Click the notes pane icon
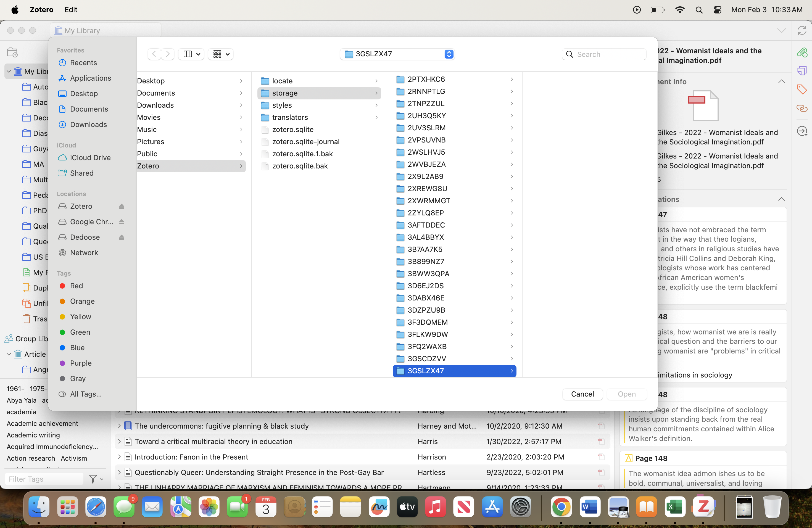This screenshot has height=528, width=812. [x=802, y=71]
